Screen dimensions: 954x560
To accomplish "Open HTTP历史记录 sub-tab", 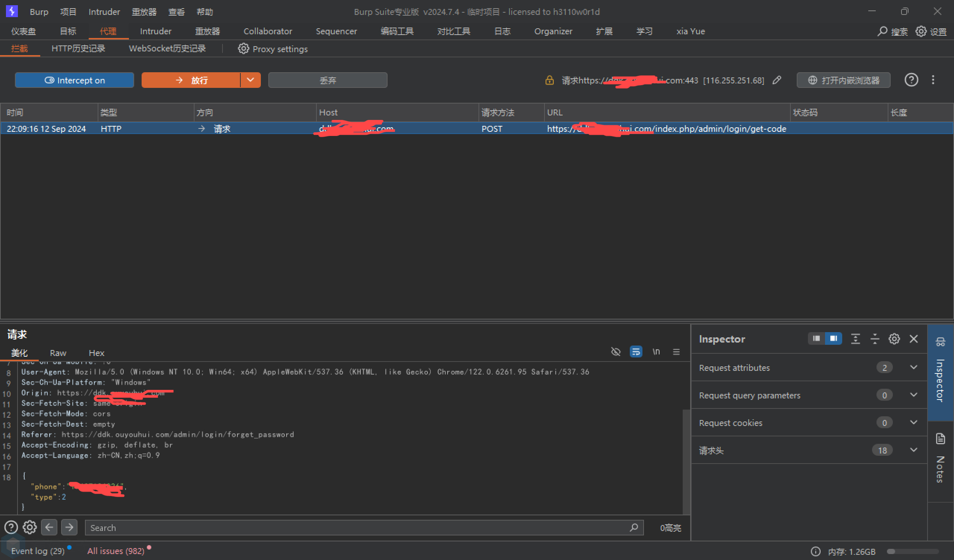I will tap(78, 48).
